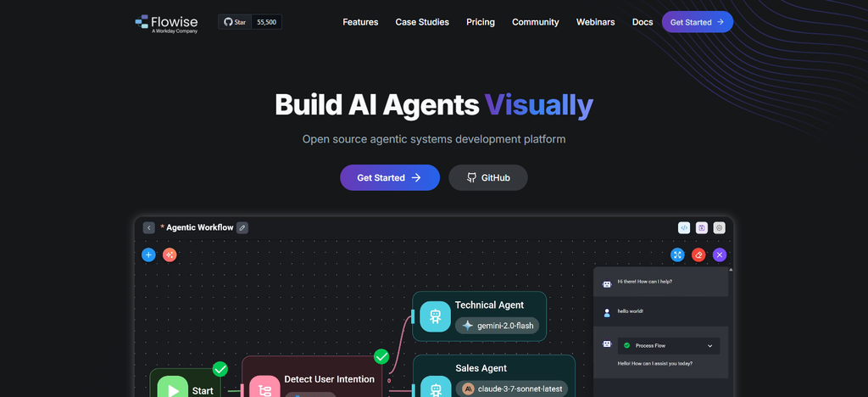Click the pencil icon to rename Agentic Workflow
This screenshot has height=397, width=868.
point(242,227)
